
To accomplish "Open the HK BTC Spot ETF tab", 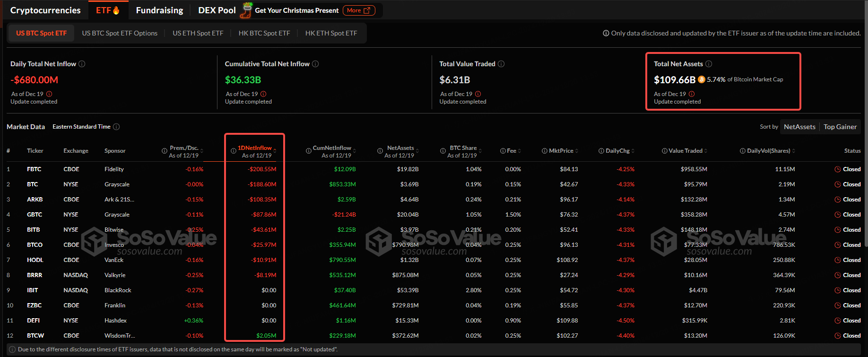I will click(264, 33).
